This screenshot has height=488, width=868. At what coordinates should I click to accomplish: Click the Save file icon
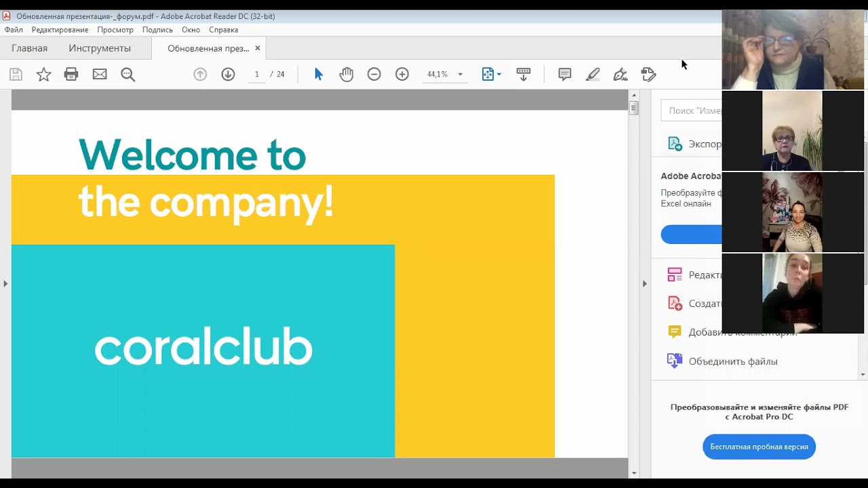click(x=16, y=75)
